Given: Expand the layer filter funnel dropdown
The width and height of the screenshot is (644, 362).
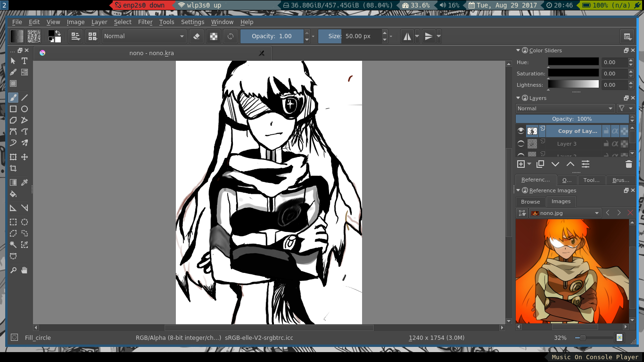Looking at the screenshot, I should (625, 108).
